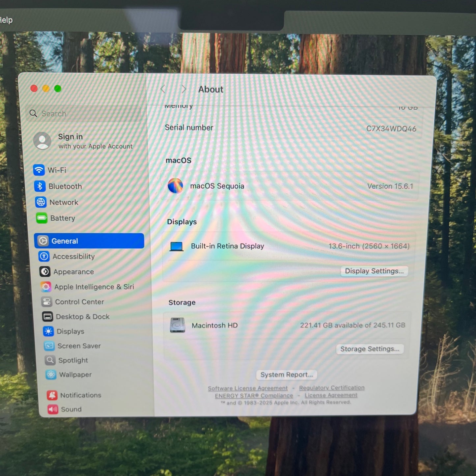The image size is (476, 476).
Task: Open the Help menu in menu bar
Action: (6, 20)
